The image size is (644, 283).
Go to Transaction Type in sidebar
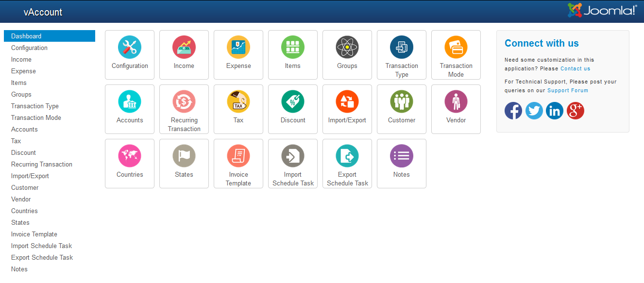[x=50, y=106]
